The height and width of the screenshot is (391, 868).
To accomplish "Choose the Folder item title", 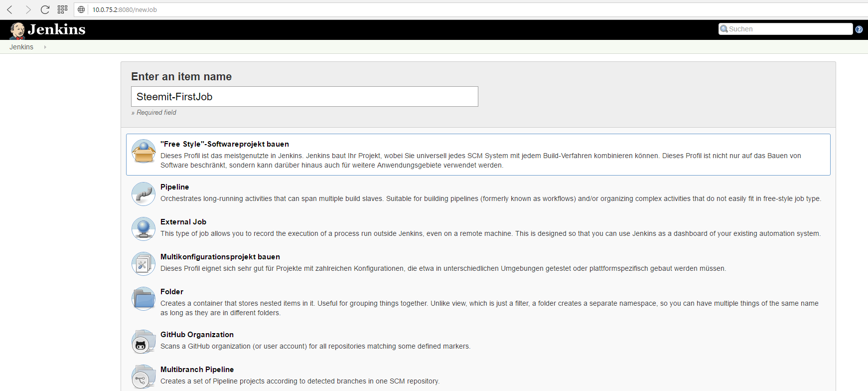I will [172, 292].
